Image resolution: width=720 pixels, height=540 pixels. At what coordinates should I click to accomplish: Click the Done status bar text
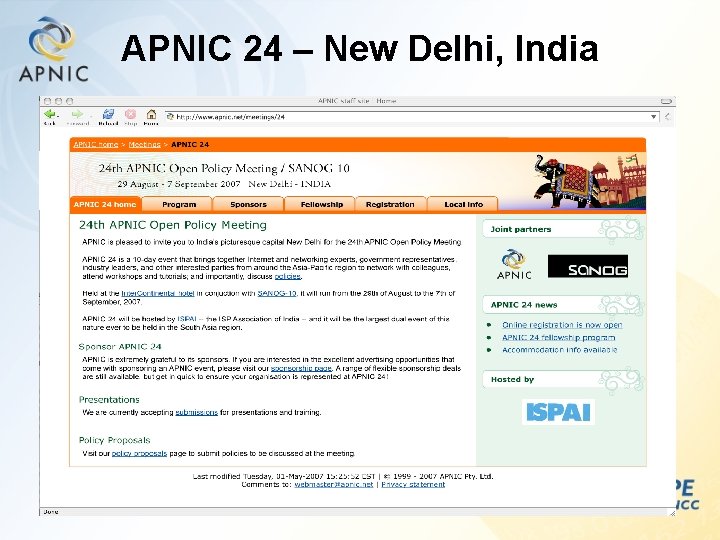51,512
